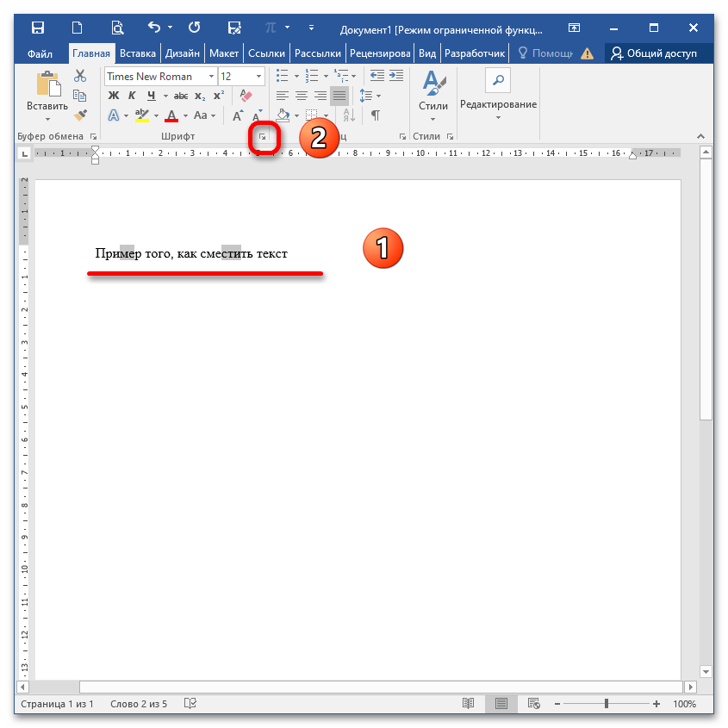Open proofing errors icon in status bar
Image resolution: width=728 pixels, height=728 pixels.
(x=190, y=704)
